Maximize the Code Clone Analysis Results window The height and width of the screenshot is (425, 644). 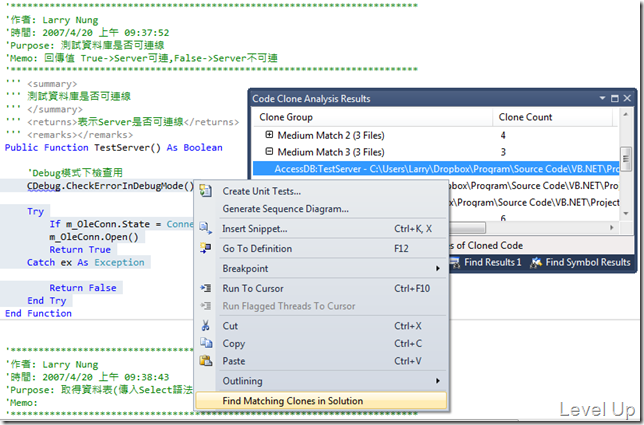click(615, 98)
